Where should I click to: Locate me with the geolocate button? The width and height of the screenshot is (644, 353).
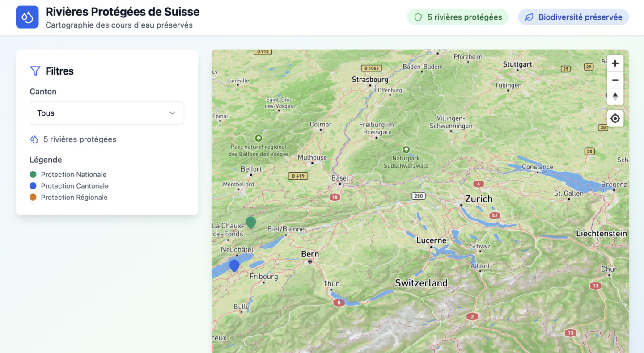(x=615, y=118)
